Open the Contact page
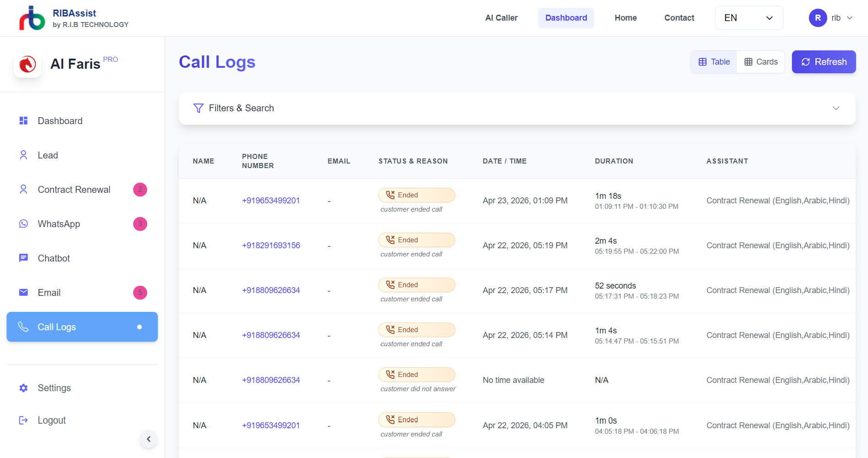The width and height of the screenshot is (868, 458). (x=679, y=18)
